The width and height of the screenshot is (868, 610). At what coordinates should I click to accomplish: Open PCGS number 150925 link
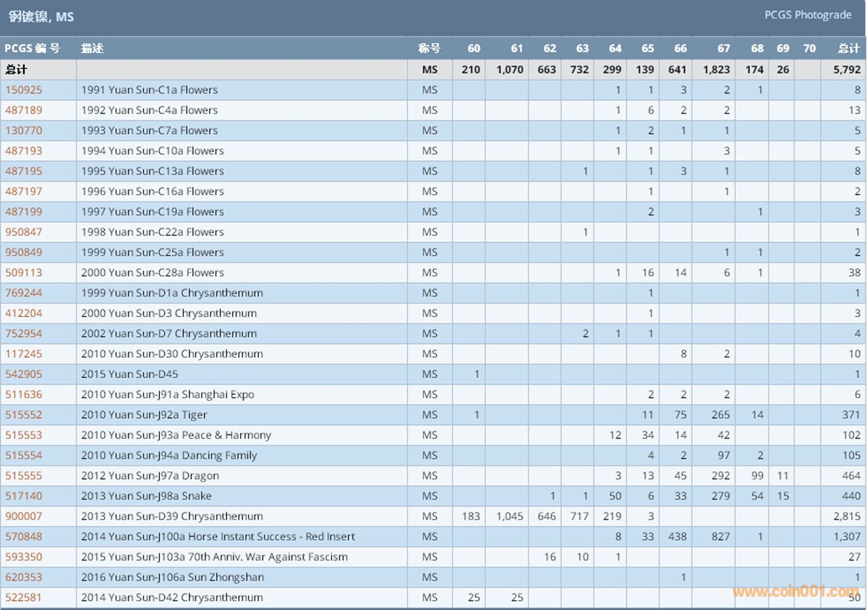click(x=23, y=89)
